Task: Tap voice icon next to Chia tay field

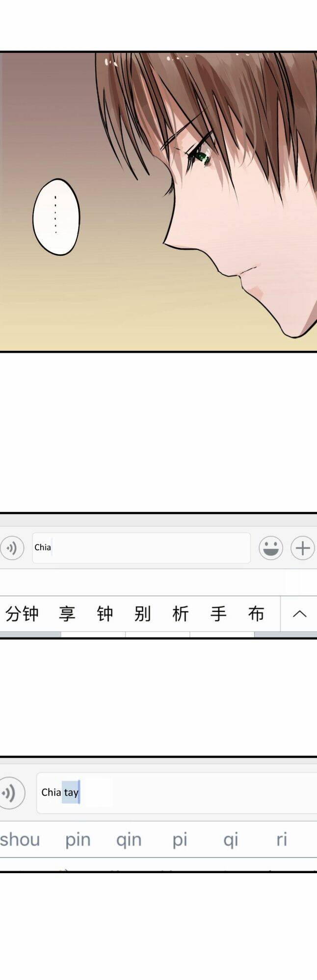Action: 11,792
